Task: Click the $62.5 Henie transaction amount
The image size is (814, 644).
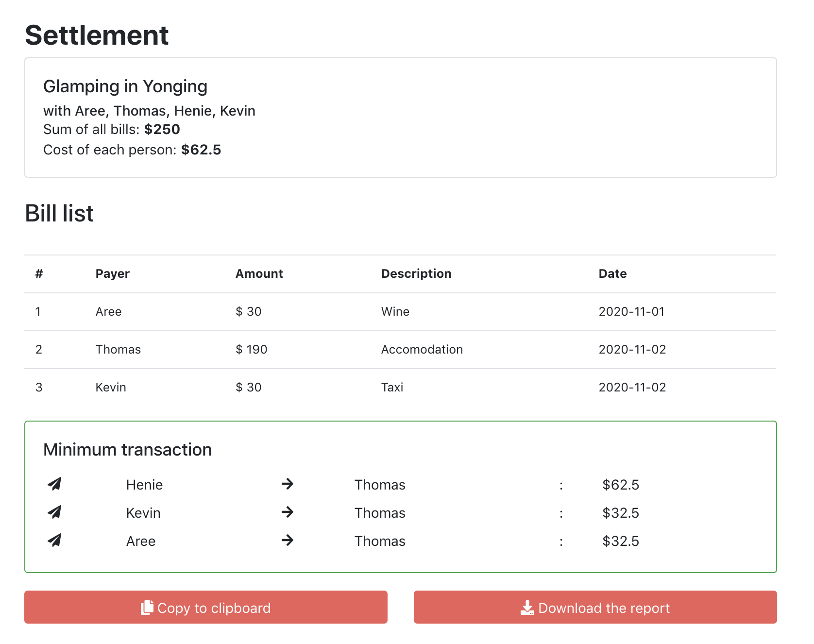Action: click(x=621, y=485)
